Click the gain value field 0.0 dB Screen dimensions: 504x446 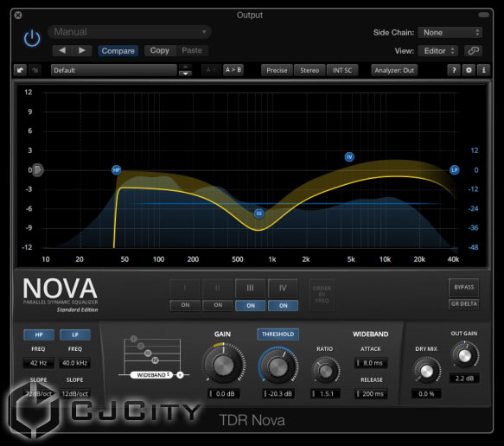pyautogui.click(x=224, y=393)
